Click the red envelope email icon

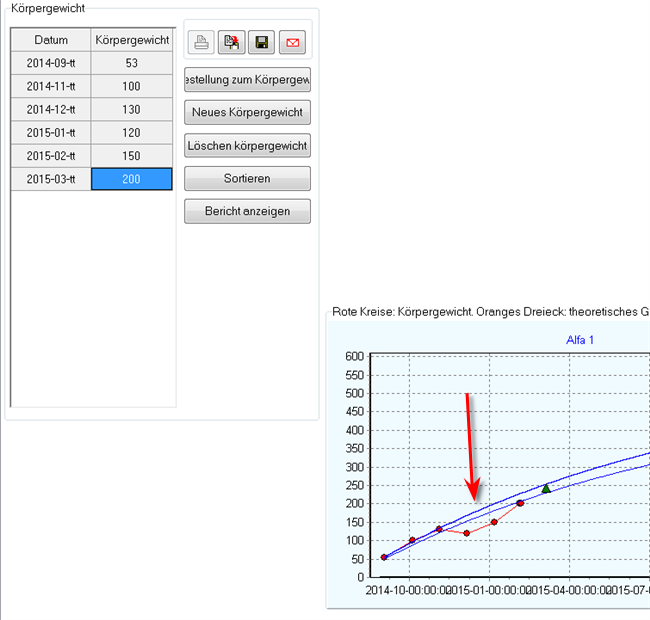[293, 42]
